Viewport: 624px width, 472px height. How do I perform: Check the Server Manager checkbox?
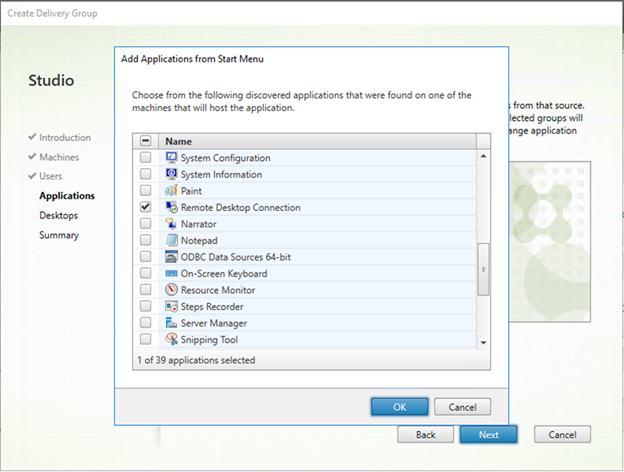point(146,323)
